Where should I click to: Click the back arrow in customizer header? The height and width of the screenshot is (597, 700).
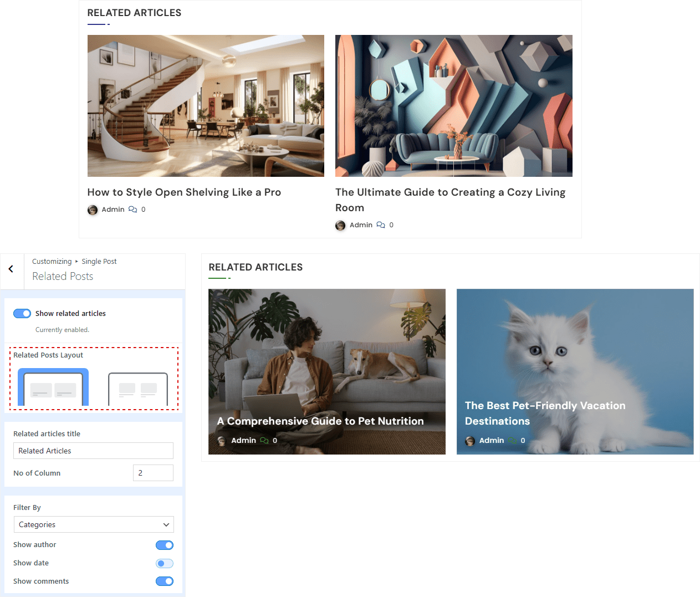[x=11, y=269]
